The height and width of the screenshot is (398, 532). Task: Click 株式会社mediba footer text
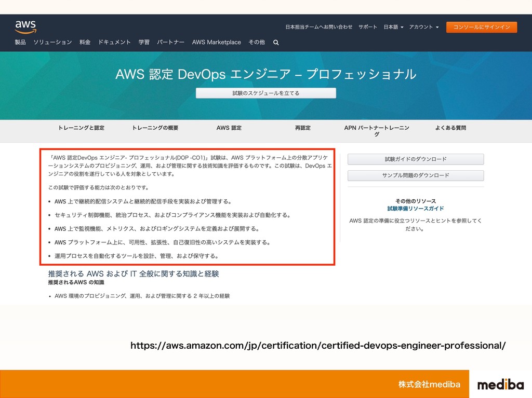[429, 385]
